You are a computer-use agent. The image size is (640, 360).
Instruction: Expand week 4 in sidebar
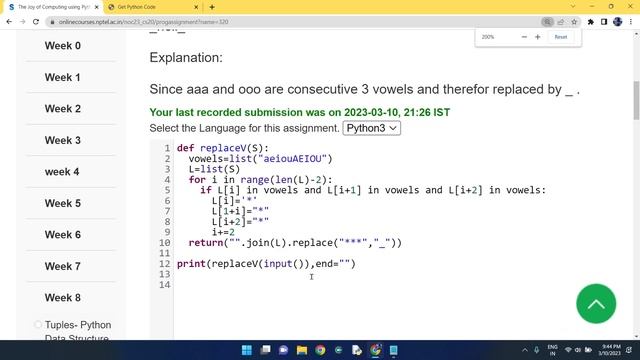(x=62, y=171)
